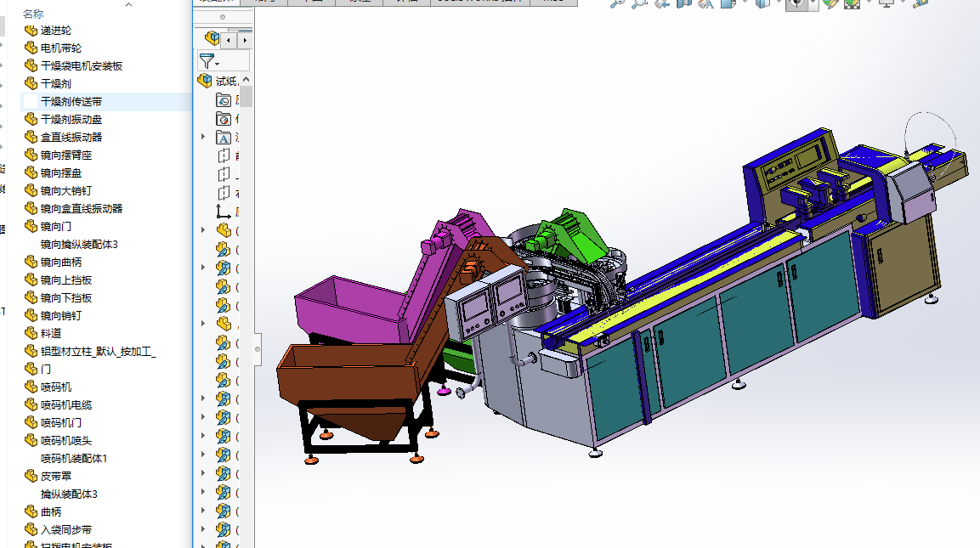The height and width of the screenshot is (548, 980).
Task: Click the assembly icon at tree root
Action: point(205,82)
